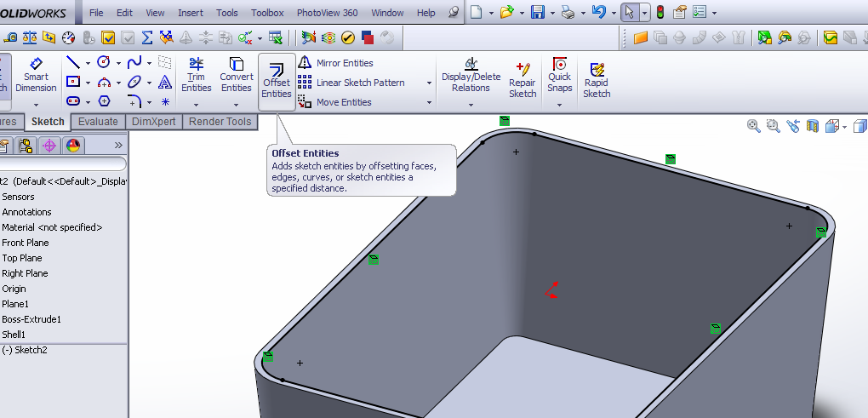Screen dimensions: 868x418
Task: Expand the Line tool dropdown arrow
Action: (x=88, y=63)
